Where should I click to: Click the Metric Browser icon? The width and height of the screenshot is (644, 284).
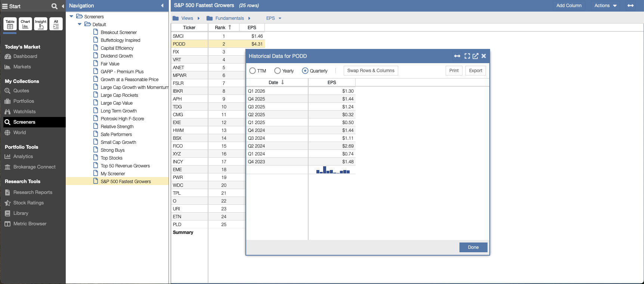[x=7, y=224]
